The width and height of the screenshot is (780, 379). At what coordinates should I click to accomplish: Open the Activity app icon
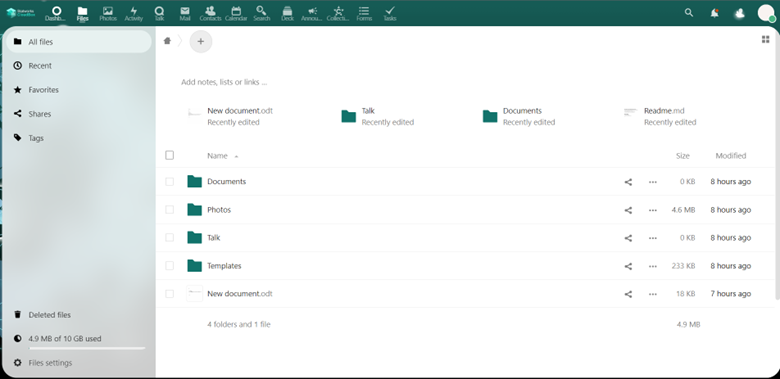(133, 13)
